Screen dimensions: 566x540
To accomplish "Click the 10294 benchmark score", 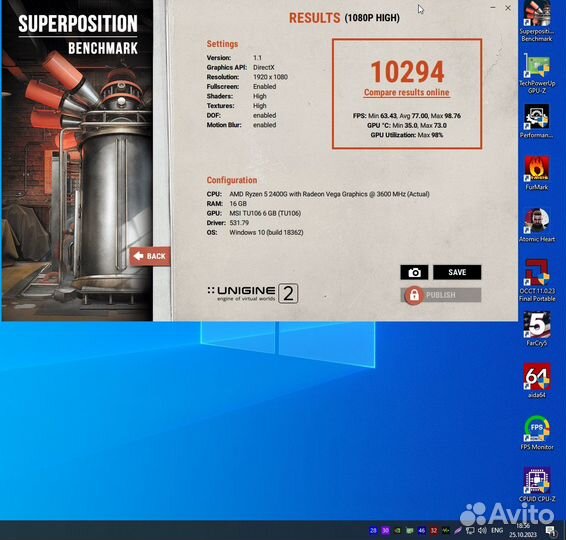I will [407, 72].
